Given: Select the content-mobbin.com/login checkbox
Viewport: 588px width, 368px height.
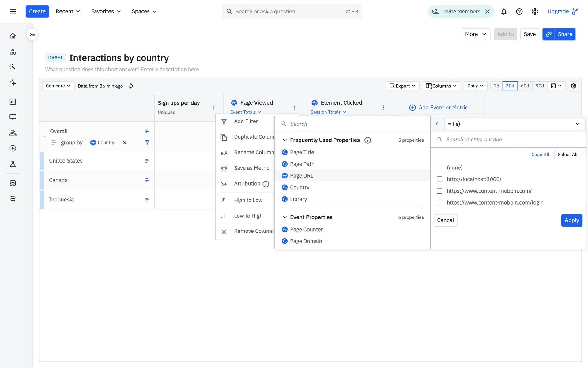Looking at the screenshot, I should pos(439,202).
